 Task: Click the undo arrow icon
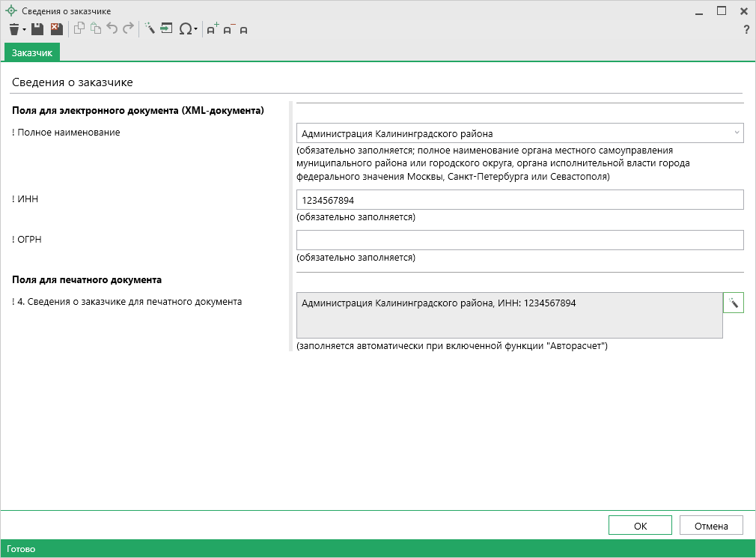(x=112, y=29)
